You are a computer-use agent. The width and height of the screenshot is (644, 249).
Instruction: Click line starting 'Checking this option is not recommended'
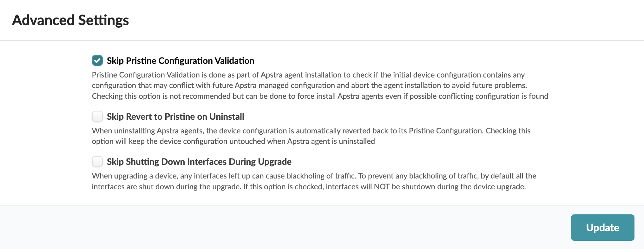(320, 96)
